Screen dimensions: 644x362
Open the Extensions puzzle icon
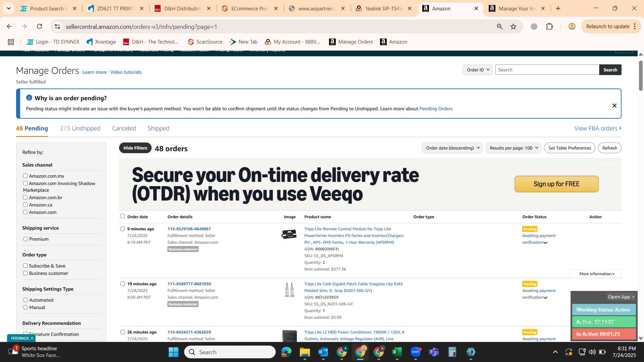549,26
